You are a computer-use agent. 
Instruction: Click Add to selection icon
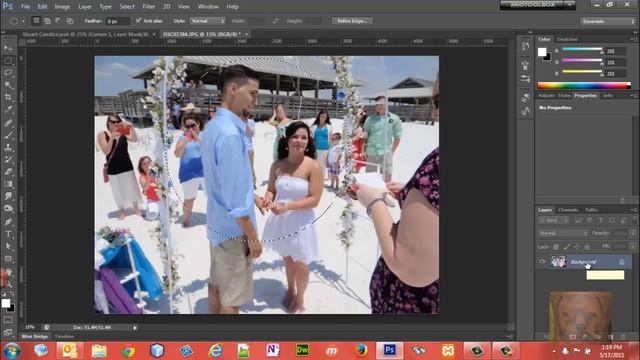pos(47,20)
